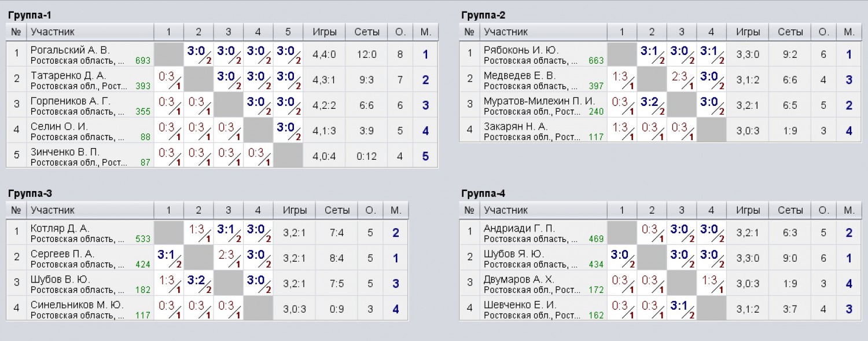Image resolution: width=868 pixels, height=341 pixels.
Task: Select Зинченко В. П. row name
Action: coord(65,152)
